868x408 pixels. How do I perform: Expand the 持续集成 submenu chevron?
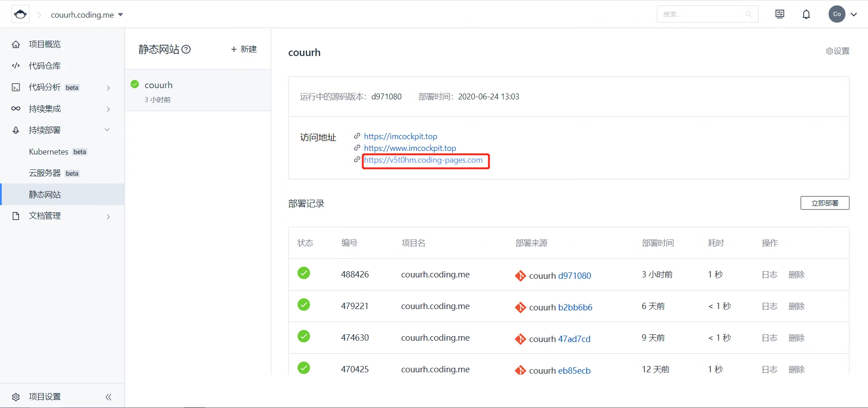(108, 109)
